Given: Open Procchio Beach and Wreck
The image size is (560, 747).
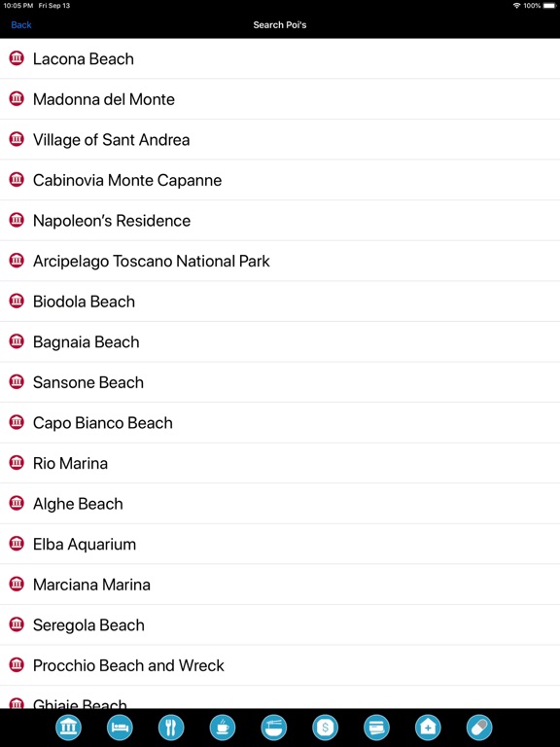Looking at the screenshot, I should click(x=280, y=665).
